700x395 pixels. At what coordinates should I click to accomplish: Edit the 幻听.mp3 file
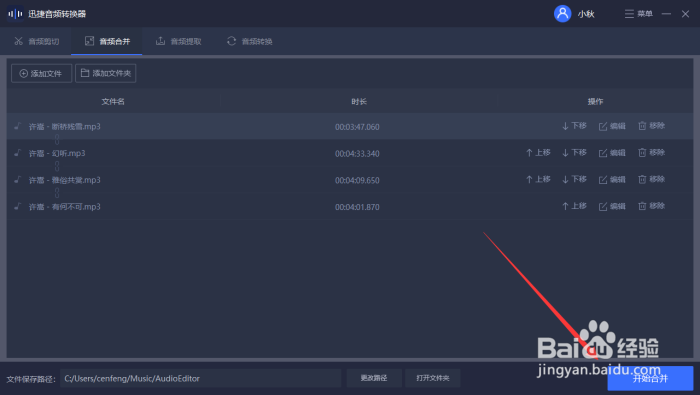pos(612,153)
